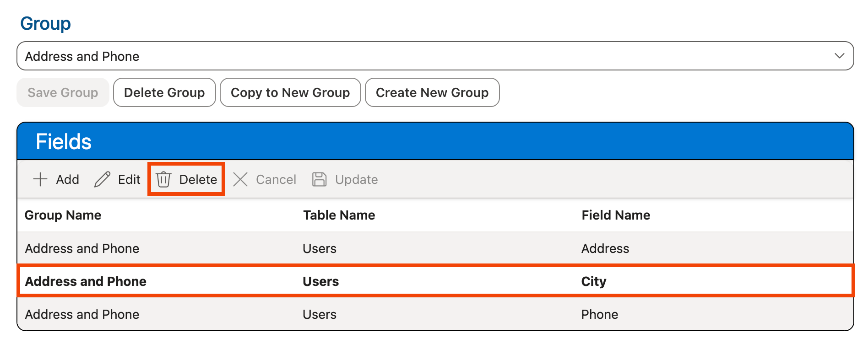Click the floppy disk Update icon
Viewport: 868px width, 344px height.
[319, 179]
